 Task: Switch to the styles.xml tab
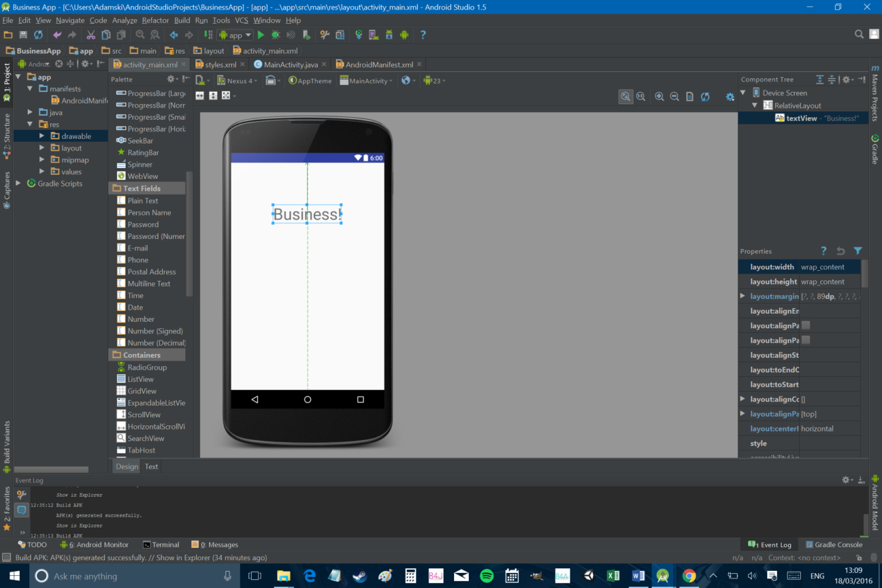(x=218, y=64)
